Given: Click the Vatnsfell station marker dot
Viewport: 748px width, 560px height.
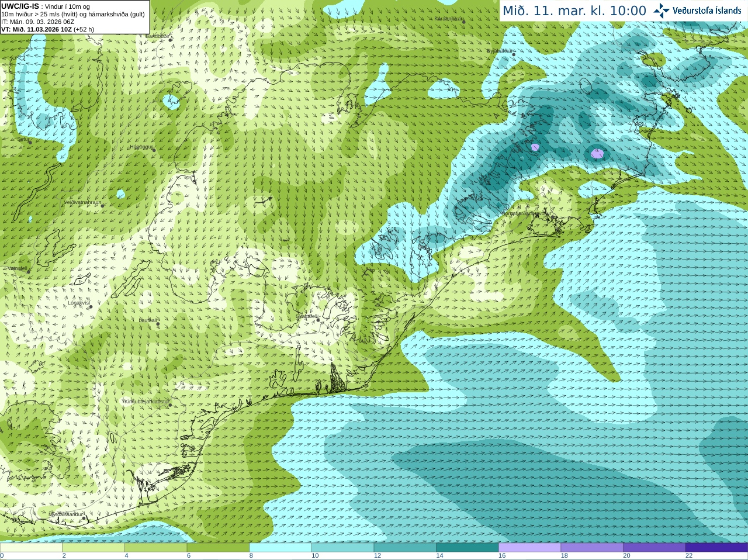Looking at the screenshot, I should [x=28, y=271].
